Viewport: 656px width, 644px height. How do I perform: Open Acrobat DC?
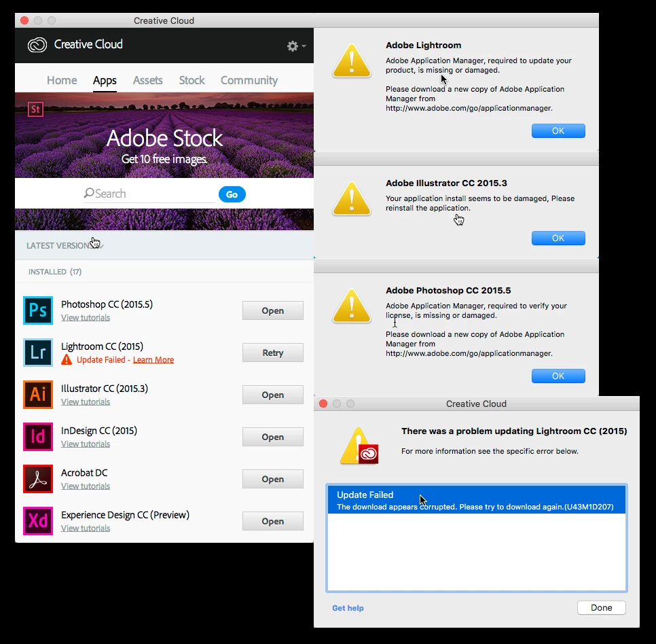[273, 479]
